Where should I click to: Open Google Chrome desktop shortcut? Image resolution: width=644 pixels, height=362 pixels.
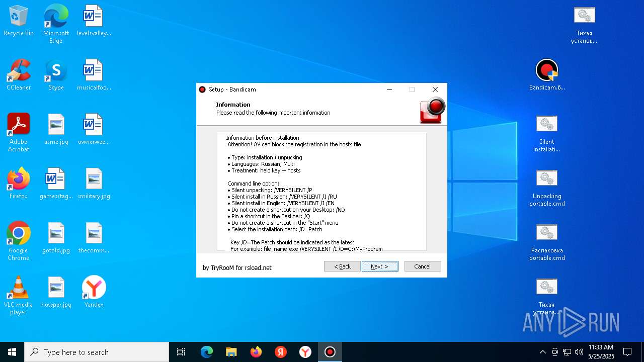tap(19, 241)
